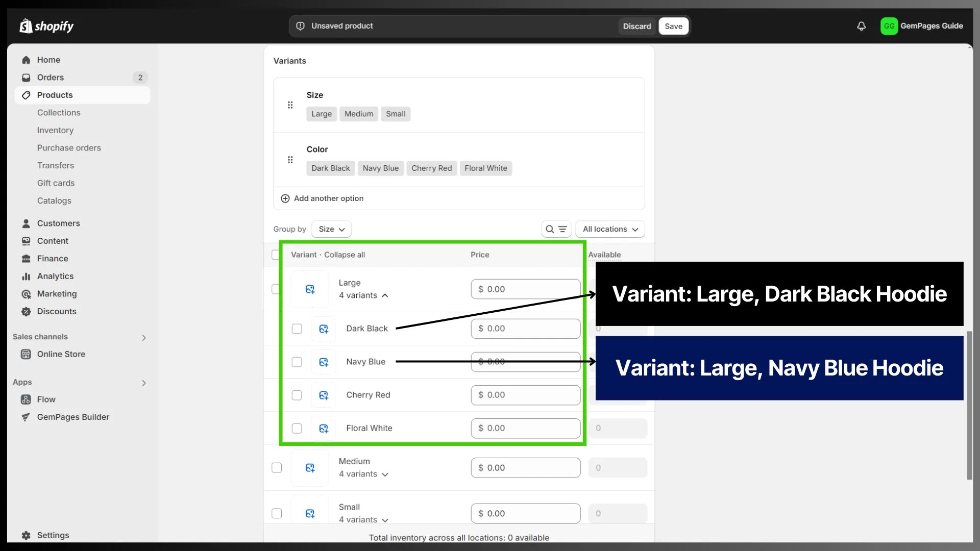
Task: Open Inventory in the sidebar
Action: click(x=55, y=130)
